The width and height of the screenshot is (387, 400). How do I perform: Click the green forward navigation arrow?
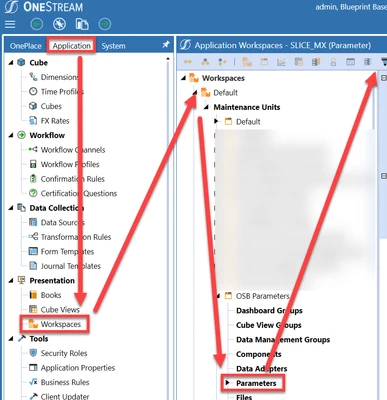[x=105, y=24]
